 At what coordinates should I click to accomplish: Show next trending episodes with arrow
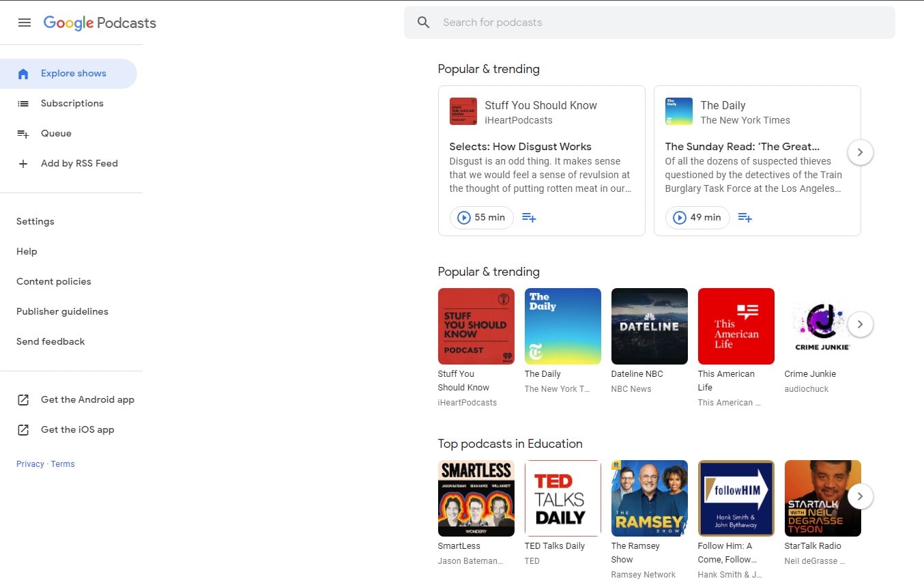click(860, 152)
